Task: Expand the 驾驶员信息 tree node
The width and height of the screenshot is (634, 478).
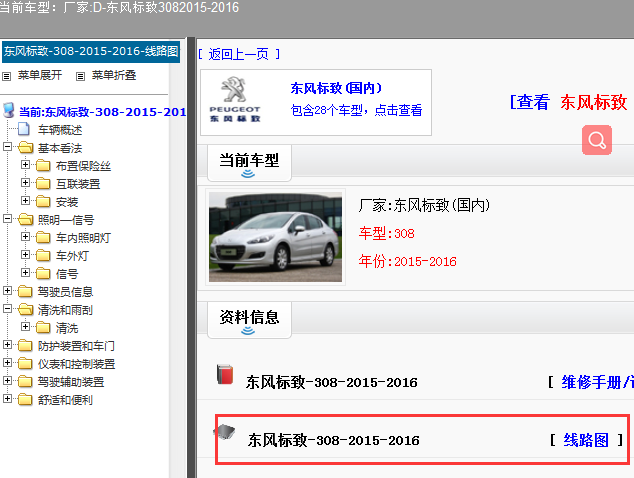Action: (7, 290)
